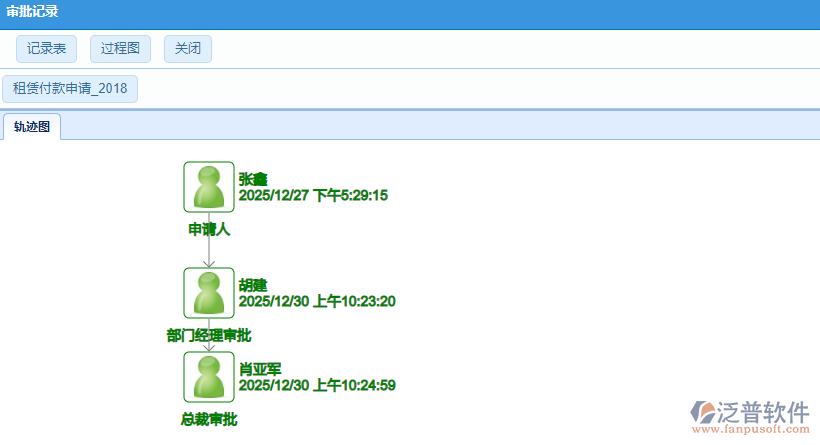Click the timestamp 2025/12/27 下午5:29:15
Screen dimensions: 820x445
point(313,195)
